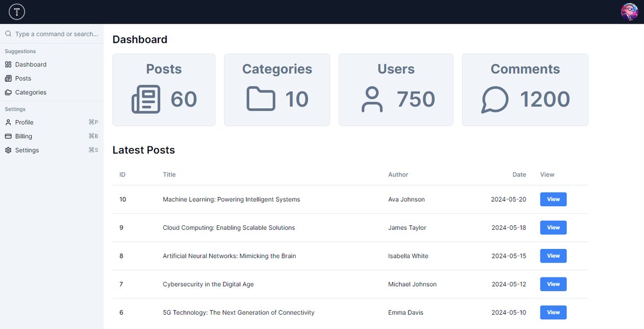Open Dashboard from the sidebar suggestions
Screen dimensions: 644x329
coord(51,65)
